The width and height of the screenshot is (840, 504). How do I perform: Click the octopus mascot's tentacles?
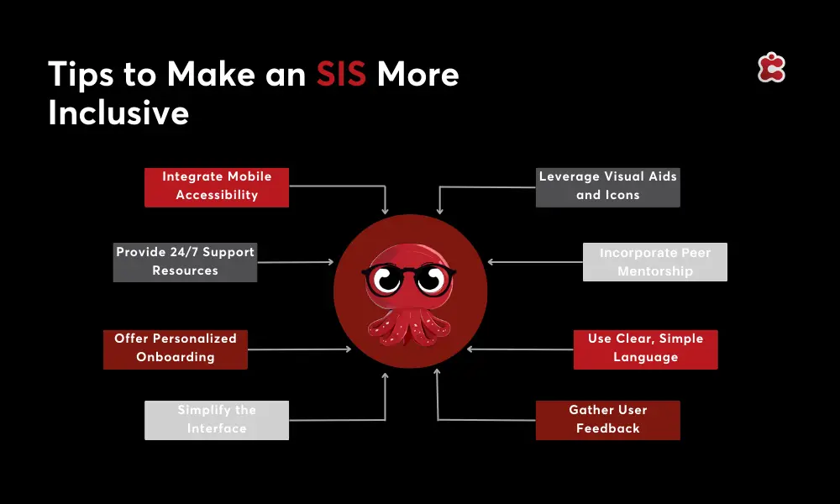[409, 326]
